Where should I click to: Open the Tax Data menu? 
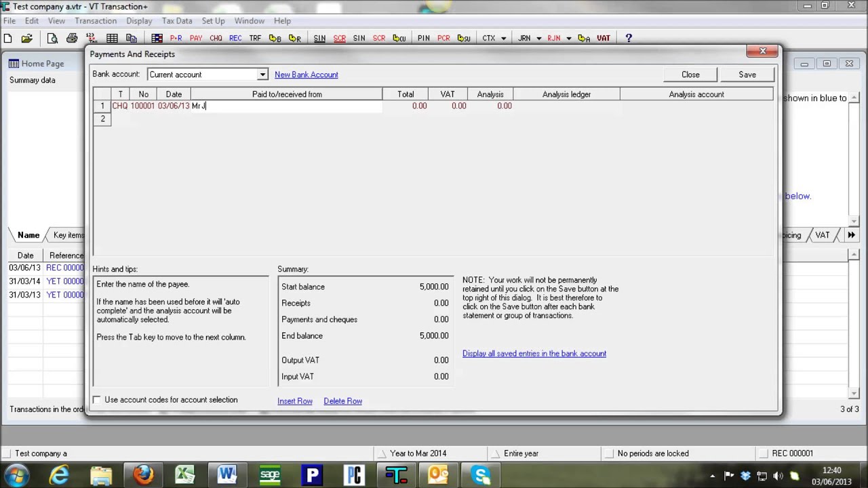pyautogui.click(x=177, y=21)
